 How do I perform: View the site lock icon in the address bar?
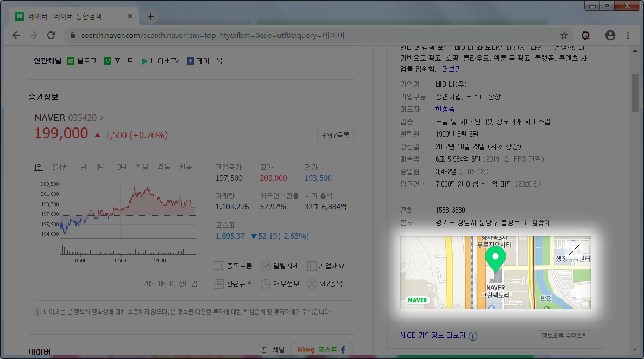tap(73, 35)
